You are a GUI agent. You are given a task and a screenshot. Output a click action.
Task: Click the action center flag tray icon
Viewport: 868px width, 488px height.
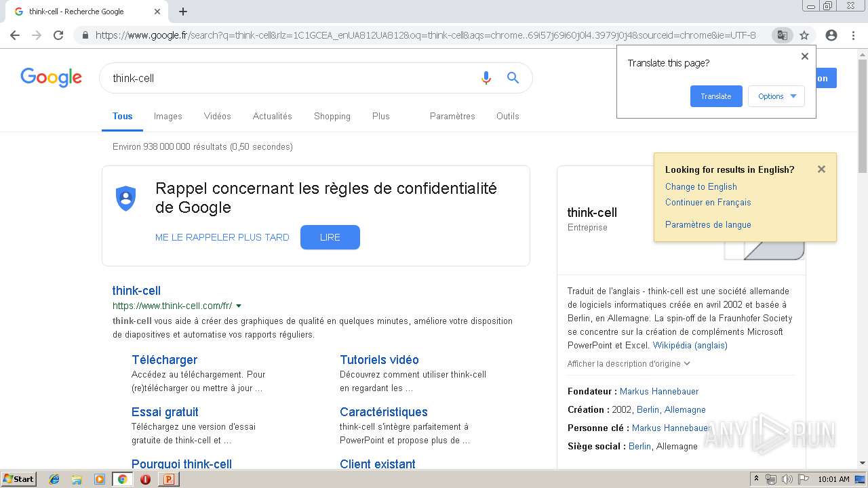click(x=804, y=479)
